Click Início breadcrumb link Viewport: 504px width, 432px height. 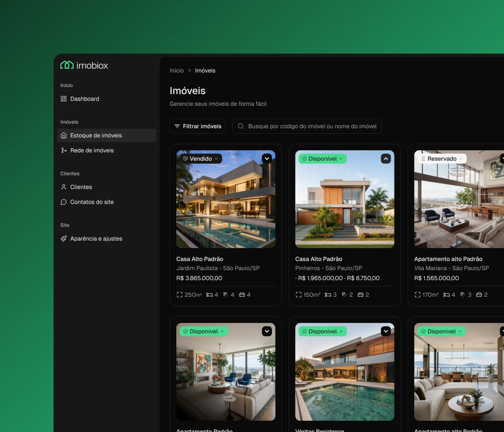177,71
